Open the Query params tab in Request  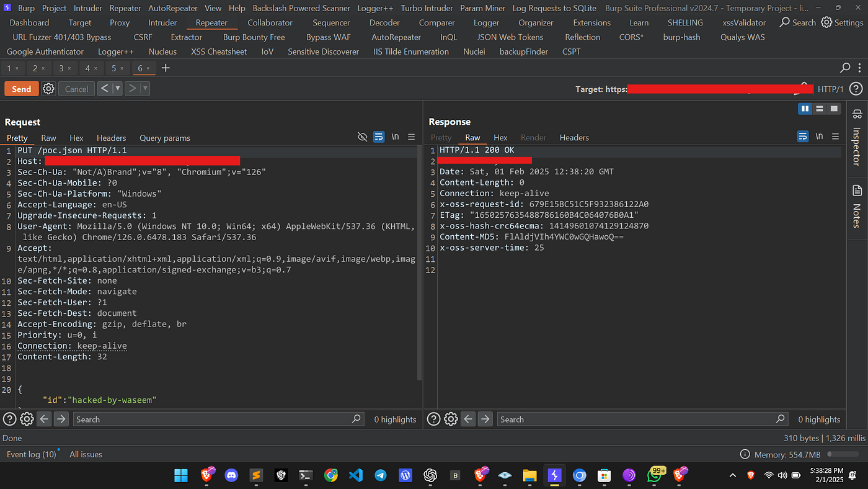[x=165, y=138]
